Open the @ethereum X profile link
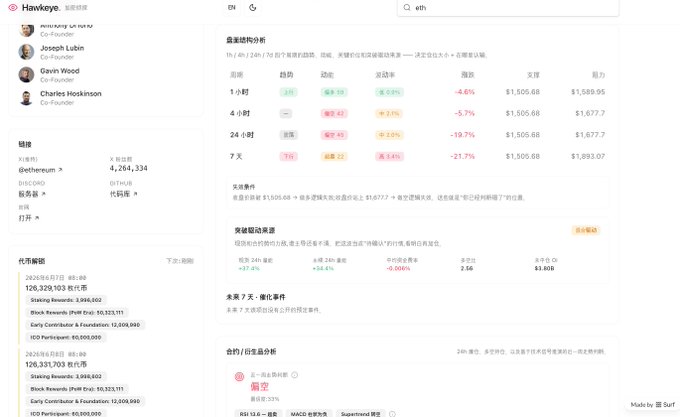This screenshot has width=680, height=417. (x=37, y=170)
